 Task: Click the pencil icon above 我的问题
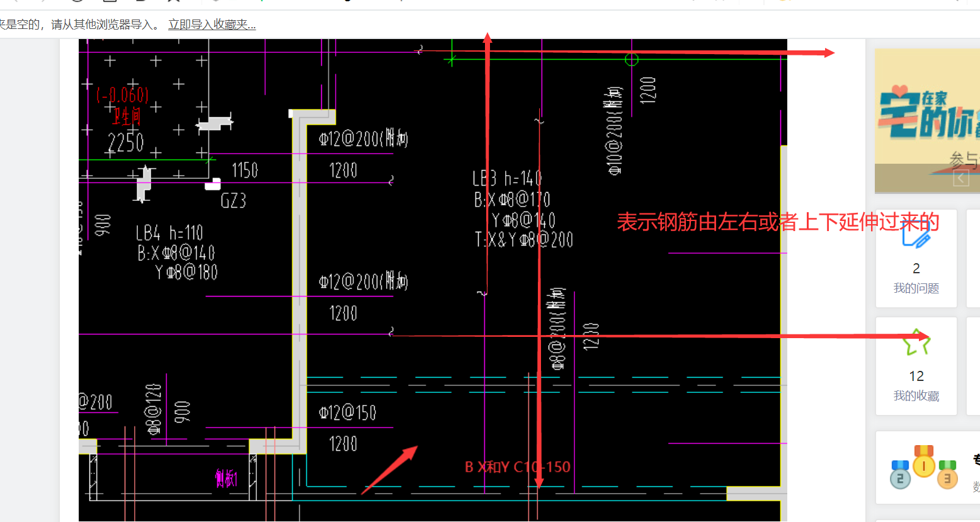pyautogui.click(x=916, y=235)
